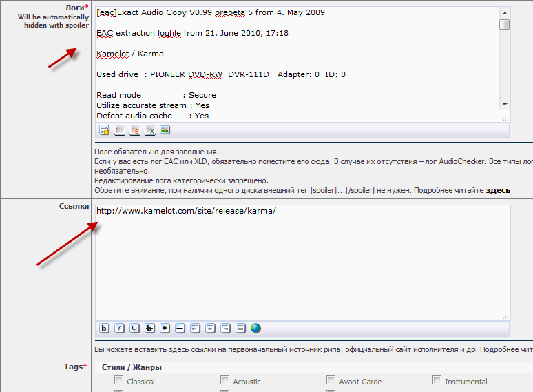This screenshot has width=533, height=392.
Task: Toggle bold formatting in links editor
Action: point(105,329)
